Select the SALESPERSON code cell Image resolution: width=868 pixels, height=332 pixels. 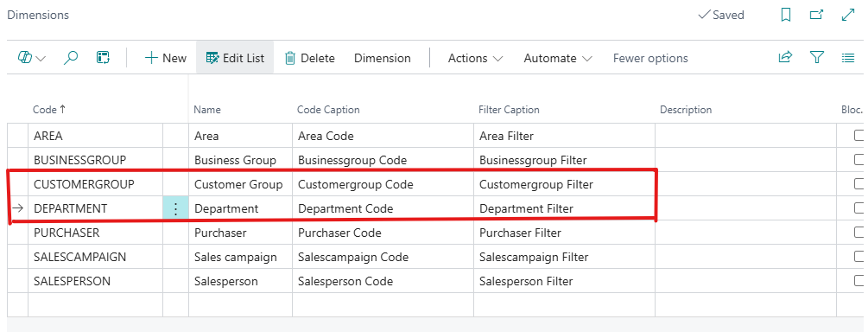95,281
